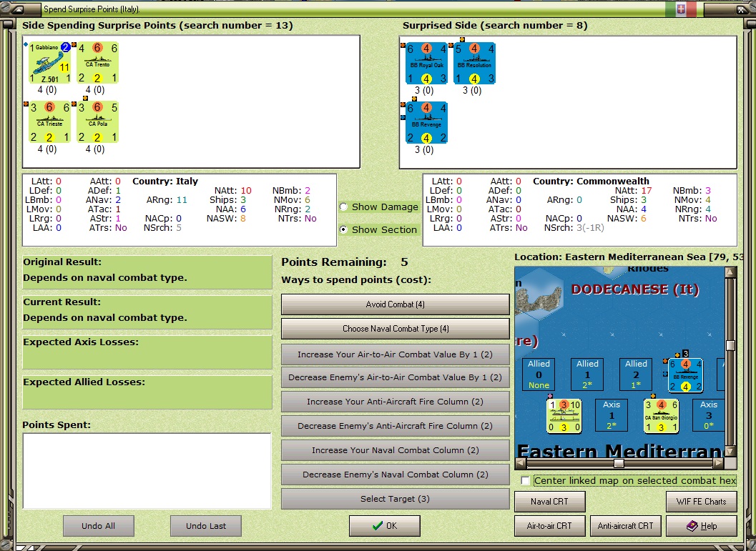Click Avoid Combat (4) option
Screen dimensions: 756x551
coord(396,304)
